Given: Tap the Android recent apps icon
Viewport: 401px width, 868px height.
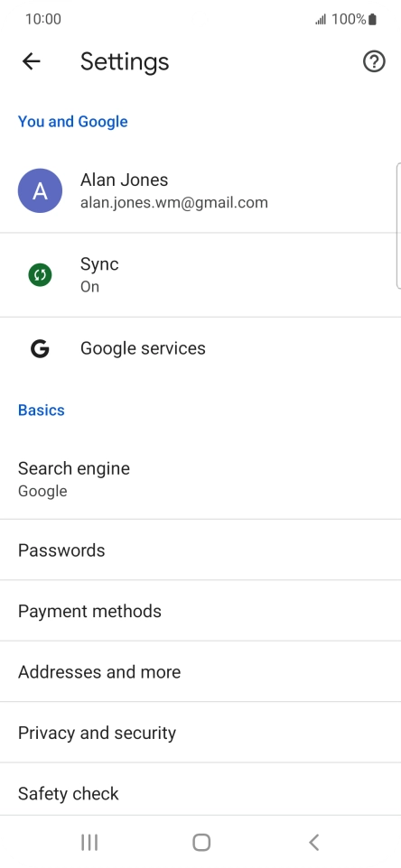Looking at the screenshot, I should point(89,843).
